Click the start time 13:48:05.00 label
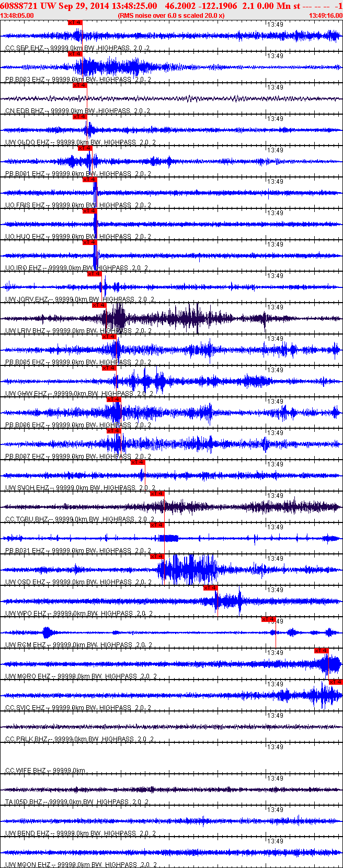This screenshot has width=343, height=868. (x=17, y=16)
